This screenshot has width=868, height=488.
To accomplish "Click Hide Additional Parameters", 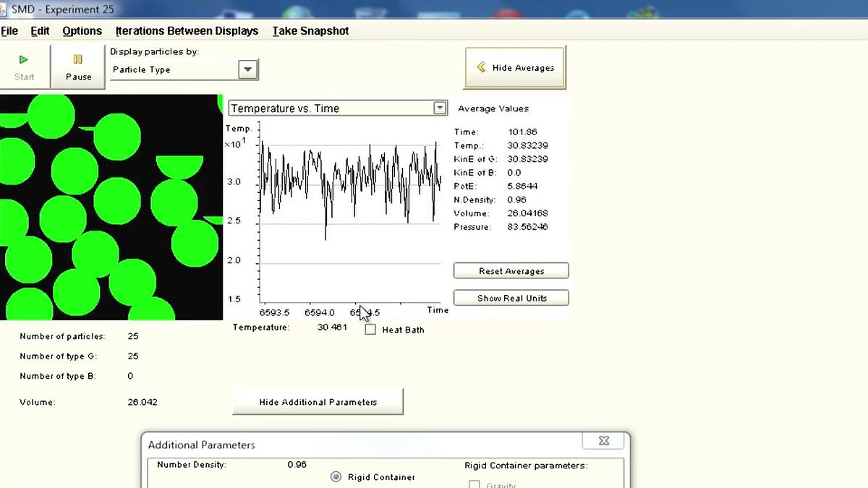I will click(318, 402).
